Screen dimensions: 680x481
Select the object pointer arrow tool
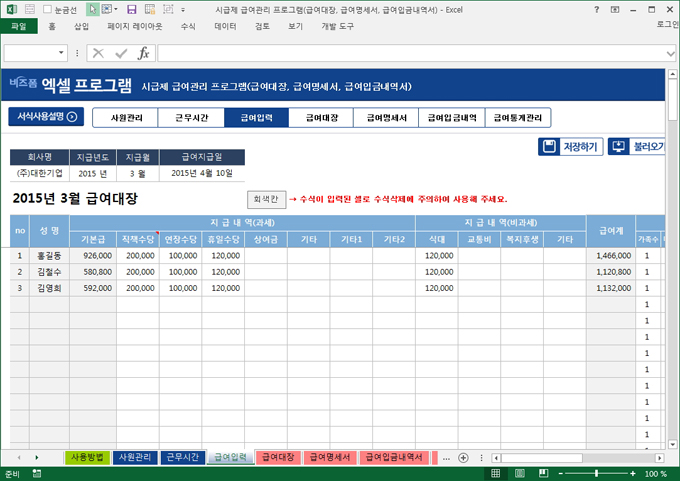[x=92, y=9]
